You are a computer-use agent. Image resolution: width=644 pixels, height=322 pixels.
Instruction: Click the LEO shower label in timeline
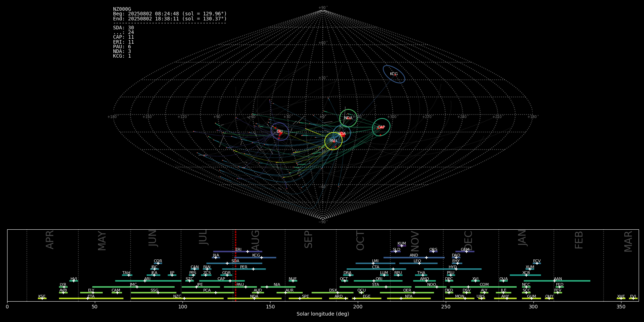click(x=418, y=261)
